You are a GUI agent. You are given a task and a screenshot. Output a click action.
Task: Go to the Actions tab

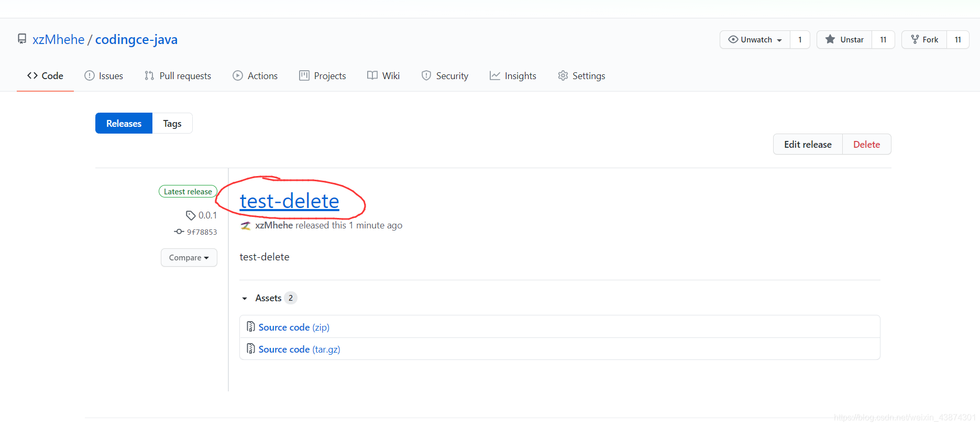click(255, 76)
